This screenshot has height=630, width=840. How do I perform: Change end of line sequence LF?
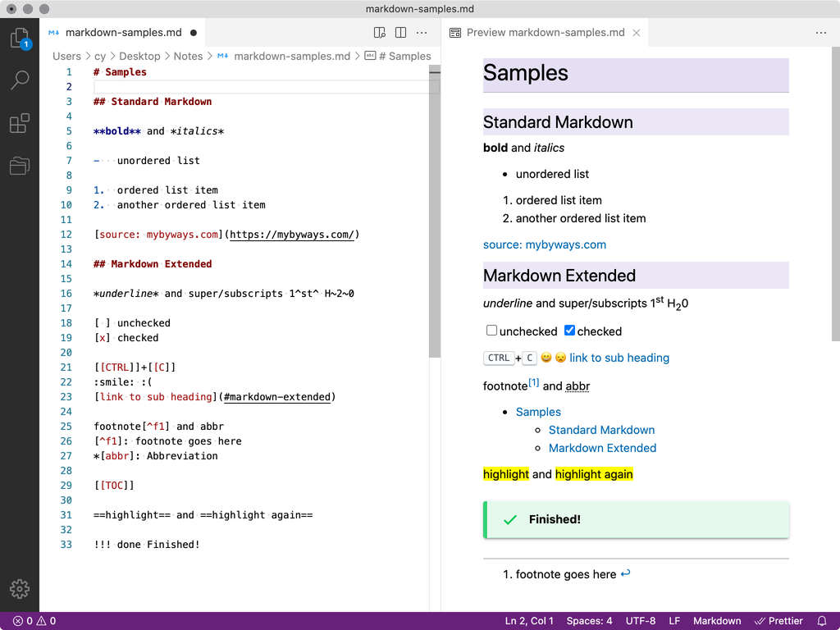point(674,621)
